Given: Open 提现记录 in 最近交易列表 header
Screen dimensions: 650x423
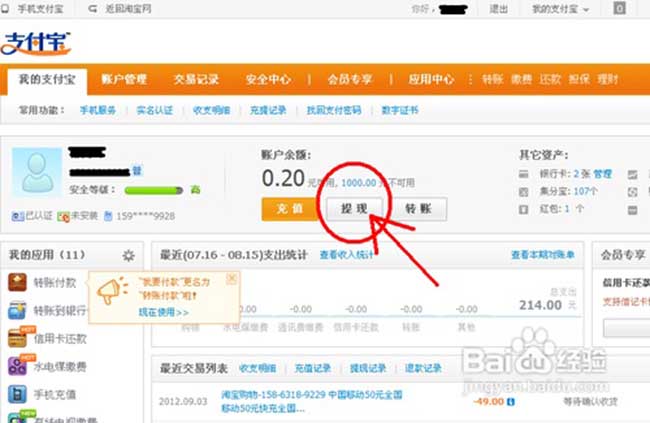Looking at the screenshot, I should pos(368,368).
